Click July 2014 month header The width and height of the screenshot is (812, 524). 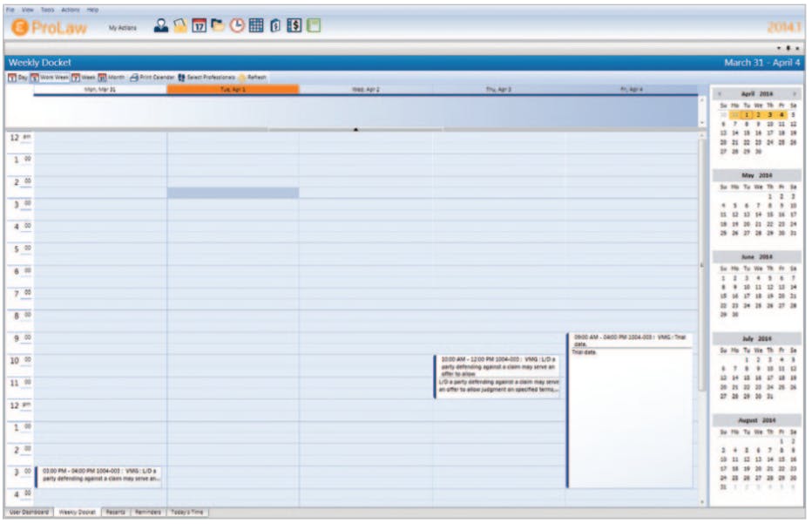click(756, 338)
